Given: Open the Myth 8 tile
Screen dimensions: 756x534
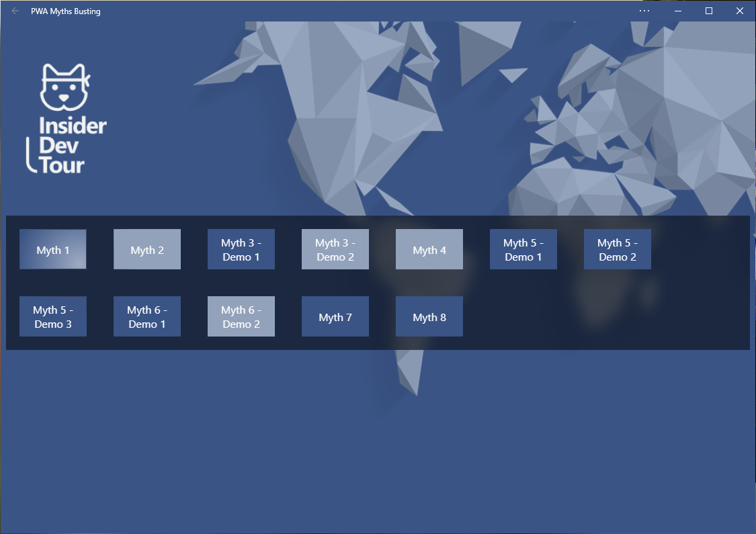Looking at the screenshot, I should [x=429, y=316].
